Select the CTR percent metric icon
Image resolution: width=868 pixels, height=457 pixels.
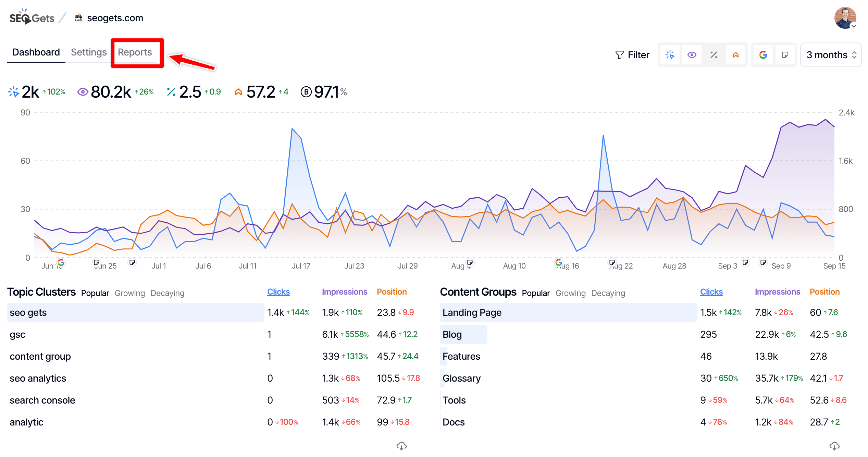click(714, 54)
